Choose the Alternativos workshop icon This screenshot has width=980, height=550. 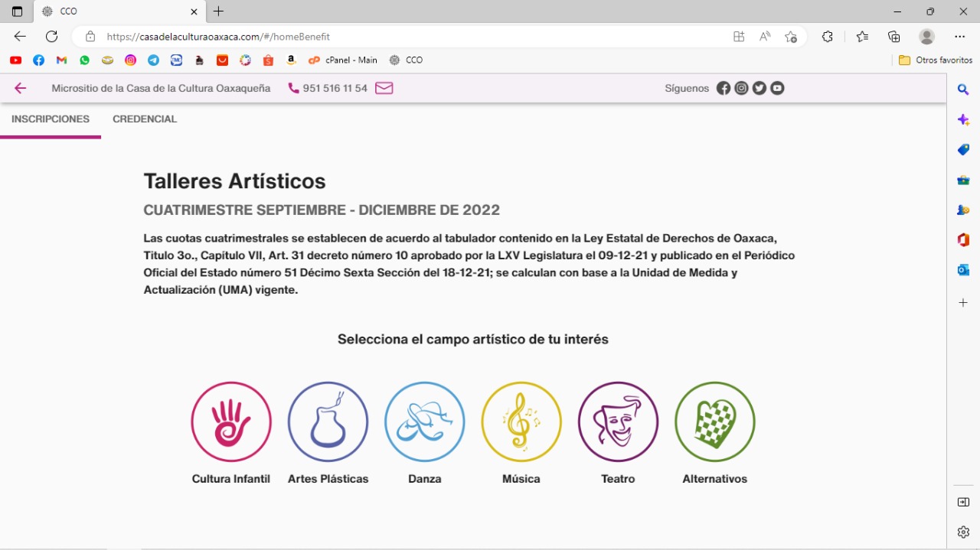(714, 421)
